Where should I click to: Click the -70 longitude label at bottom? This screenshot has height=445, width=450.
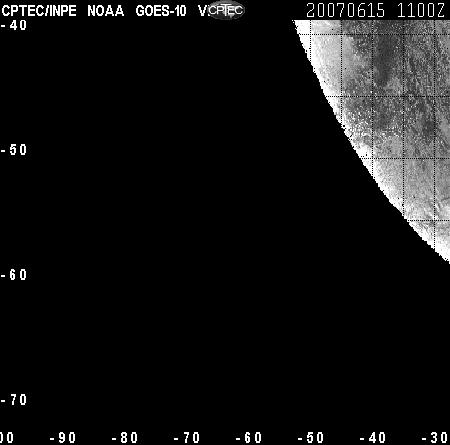(187, 437)
